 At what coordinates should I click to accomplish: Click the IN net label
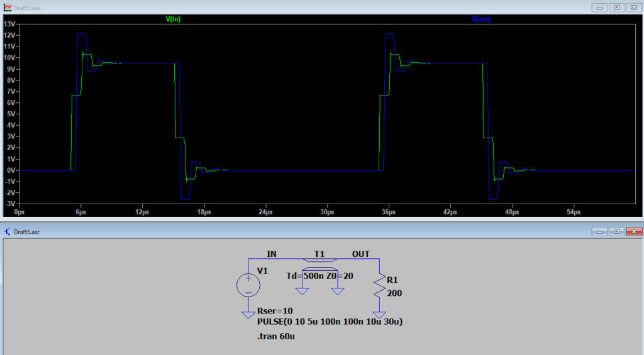pyautogui.click(x=272, y=254)
